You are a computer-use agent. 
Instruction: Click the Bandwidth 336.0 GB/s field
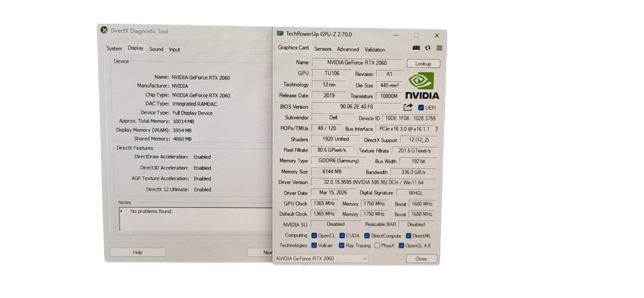pyautogui.click(x=413, y=172)
